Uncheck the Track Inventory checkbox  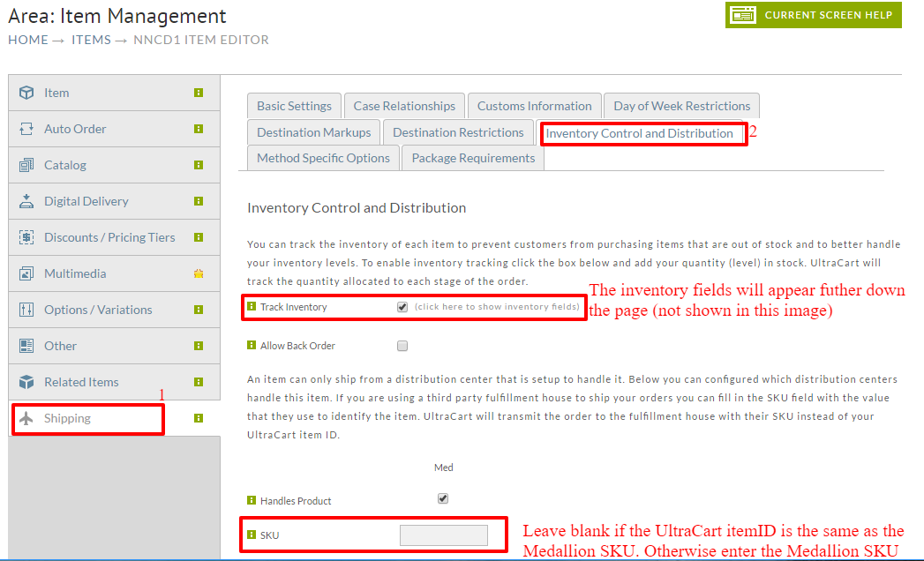(x=402, y=306)
